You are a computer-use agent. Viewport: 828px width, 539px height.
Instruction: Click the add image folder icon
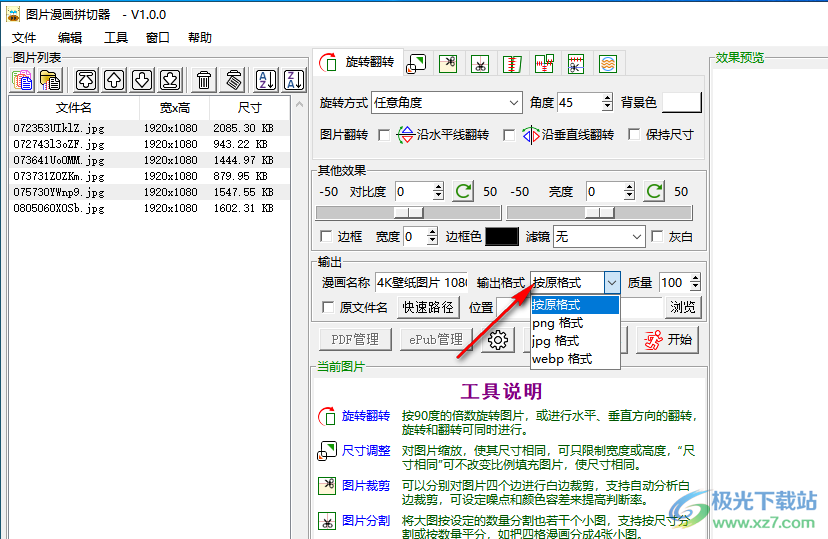(50, 80)
